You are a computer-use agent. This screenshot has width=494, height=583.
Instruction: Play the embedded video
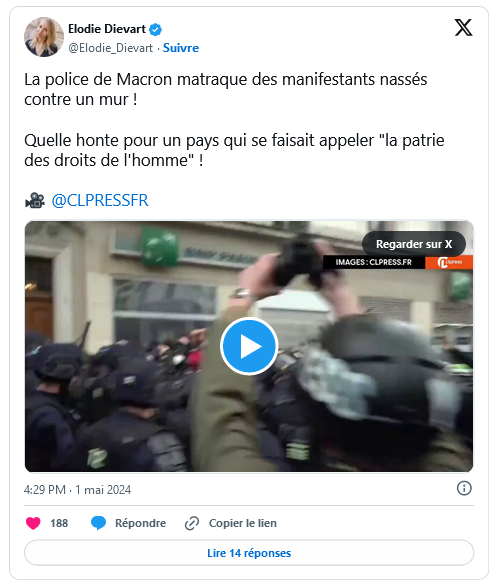click(249, 346)
